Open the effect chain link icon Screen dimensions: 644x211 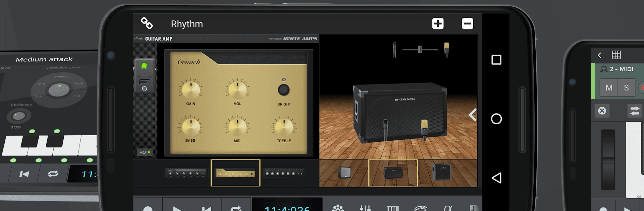point(147,23)
